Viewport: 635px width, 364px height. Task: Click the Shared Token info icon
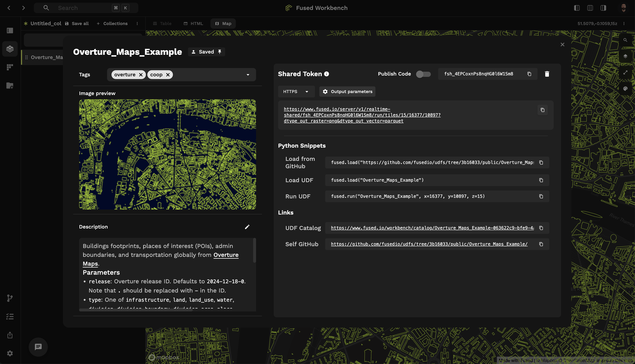(327, 74)
